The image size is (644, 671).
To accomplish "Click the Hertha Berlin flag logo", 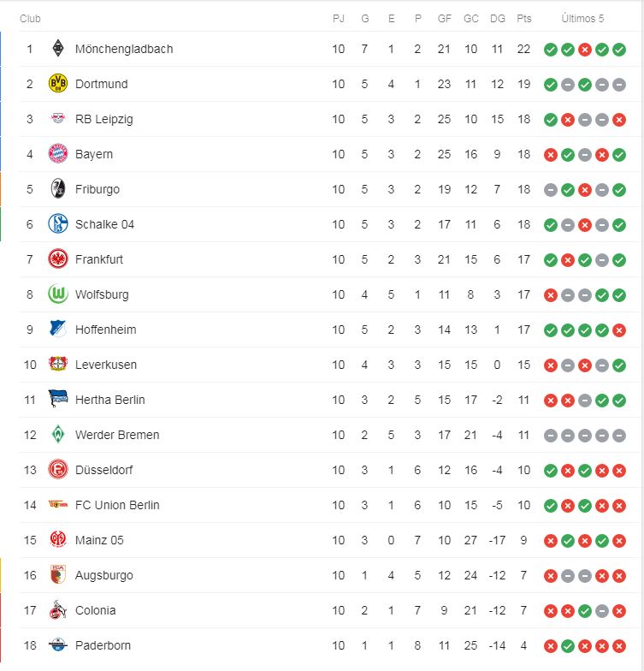I will pyautogui.click(x=57, y=400).
